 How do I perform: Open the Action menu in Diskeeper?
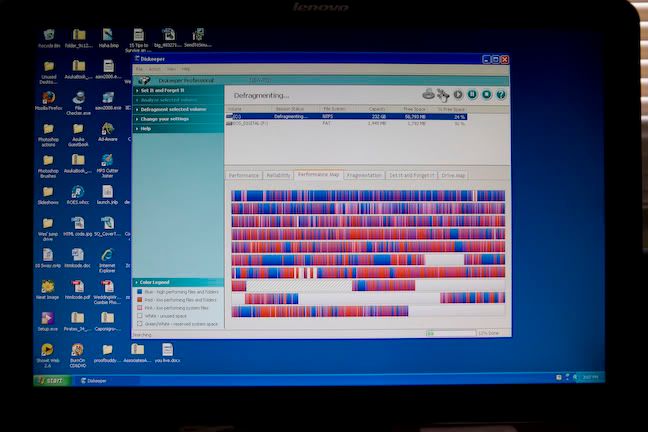tap(154, 69)
